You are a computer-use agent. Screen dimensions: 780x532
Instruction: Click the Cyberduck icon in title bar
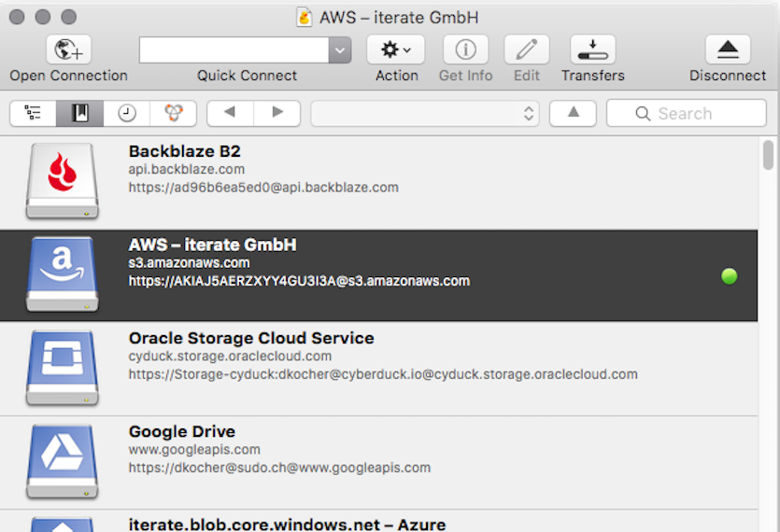click(x=304, y=18)
